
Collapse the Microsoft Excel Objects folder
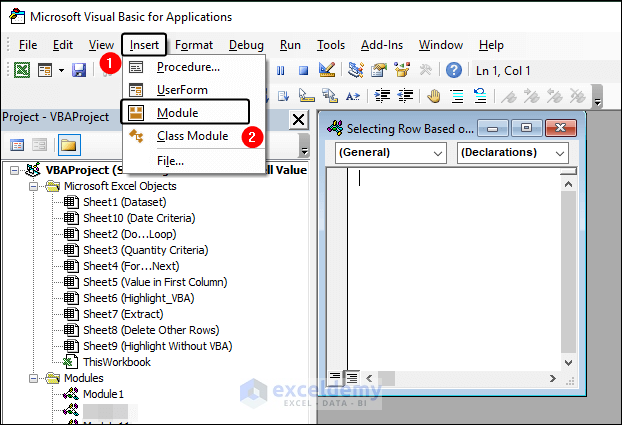pos(33,186)
